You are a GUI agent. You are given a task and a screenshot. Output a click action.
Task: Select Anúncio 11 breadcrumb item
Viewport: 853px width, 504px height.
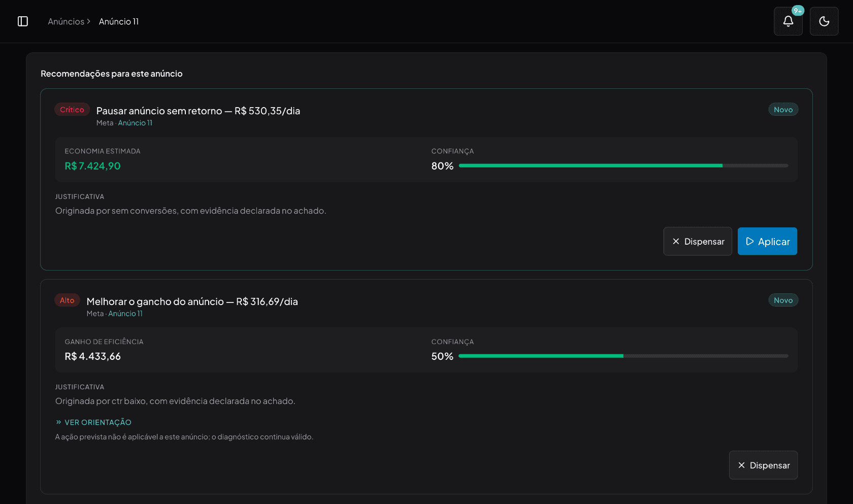[x=119, y=21]
